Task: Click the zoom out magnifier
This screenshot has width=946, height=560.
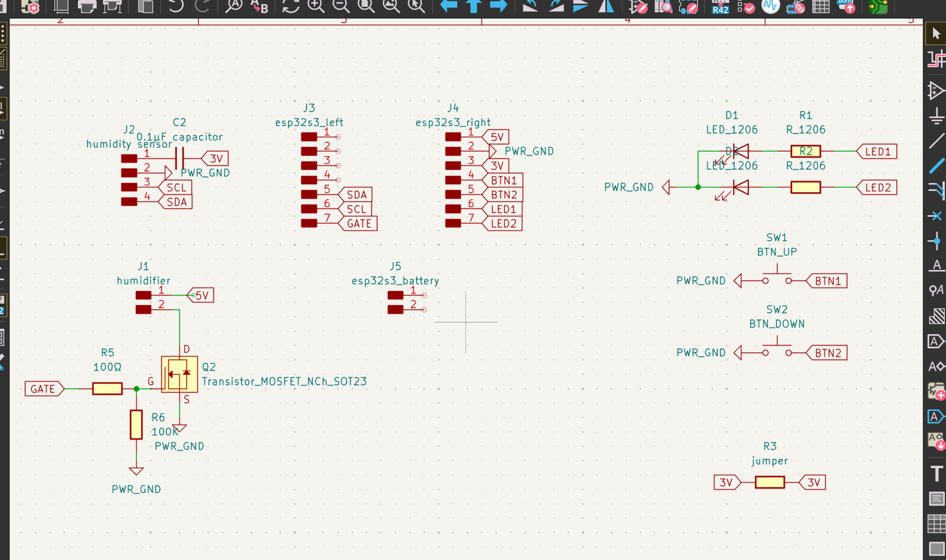Action: (x=341, y=6)
